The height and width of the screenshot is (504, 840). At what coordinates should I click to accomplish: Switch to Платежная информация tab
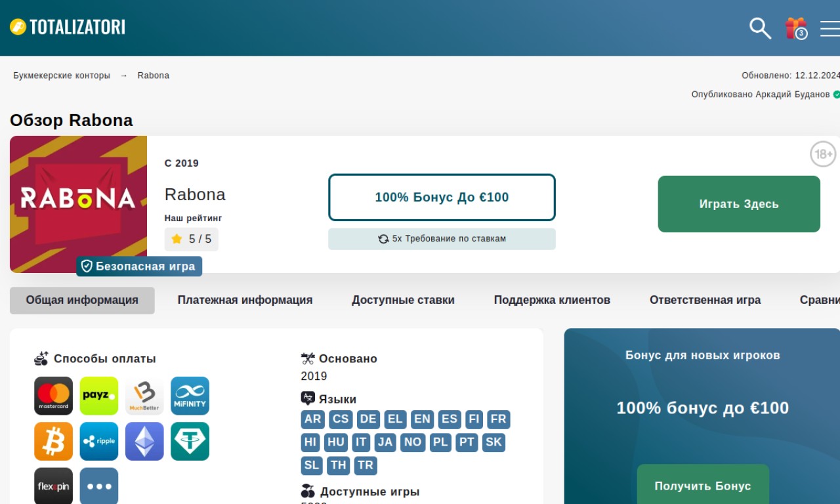tap(245, 300)
